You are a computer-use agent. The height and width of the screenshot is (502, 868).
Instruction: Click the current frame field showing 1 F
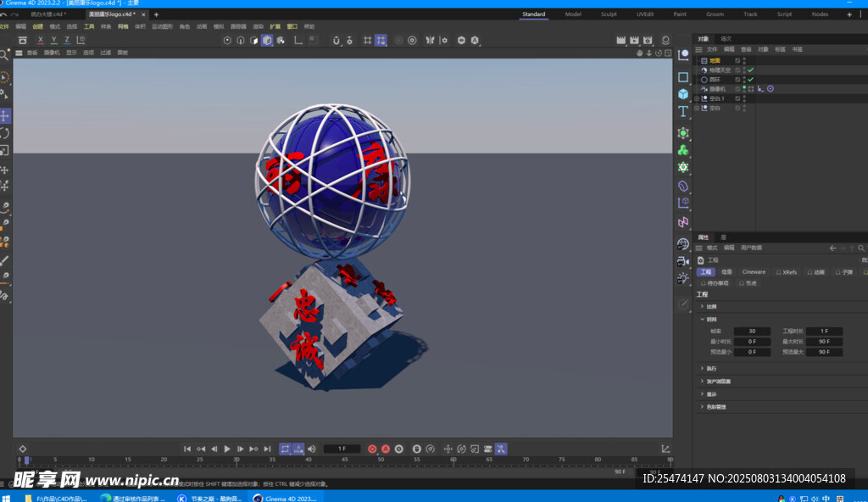click(342, 449)
